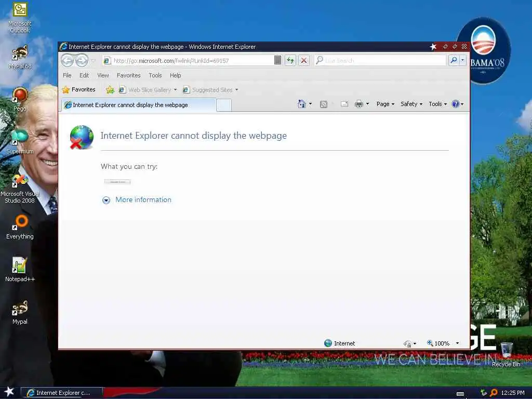532x399 pixels.
Task: Click the Back navigation arrow in Internet Explorer
Action: tap(68, 60)
